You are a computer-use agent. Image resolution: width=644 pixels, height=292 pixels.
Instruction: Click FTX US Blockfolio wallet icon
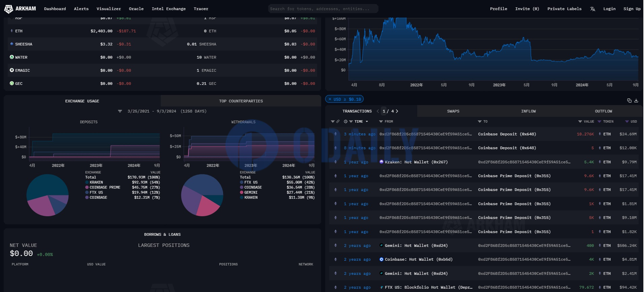[381, 287]
